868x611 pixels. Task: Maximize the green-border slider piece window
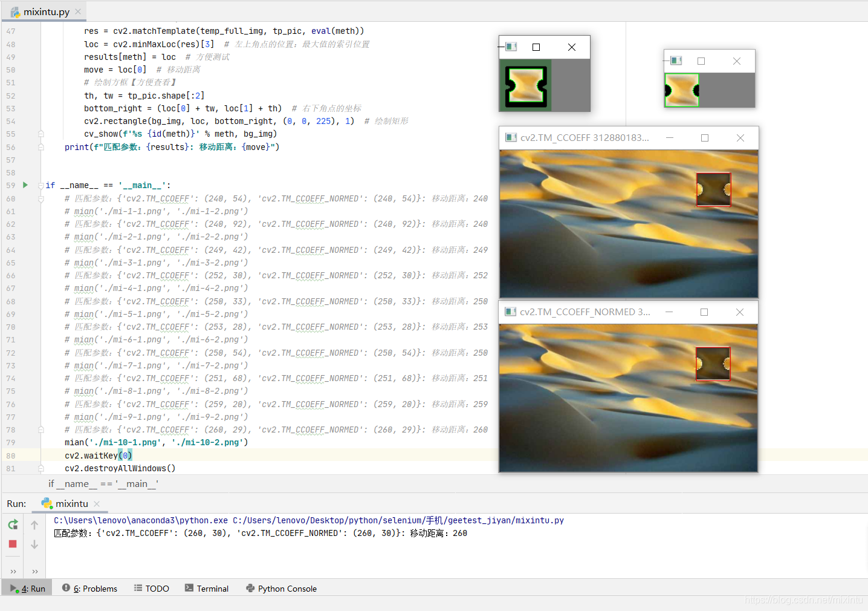click(x=701, y=61)
